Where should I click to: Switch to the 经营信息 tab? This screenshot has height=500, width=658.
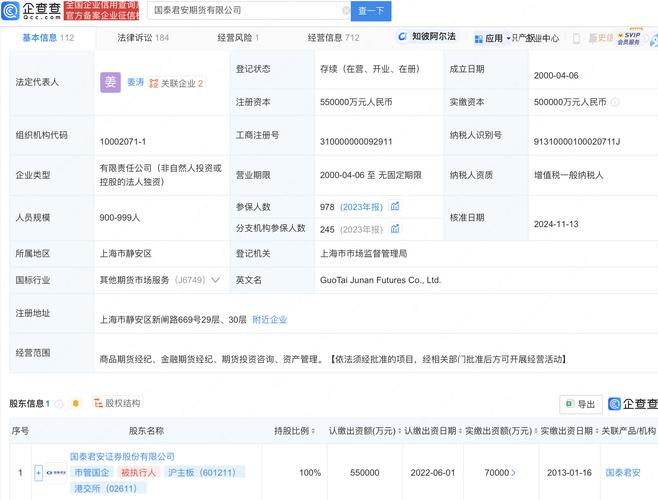pos(333,38)
